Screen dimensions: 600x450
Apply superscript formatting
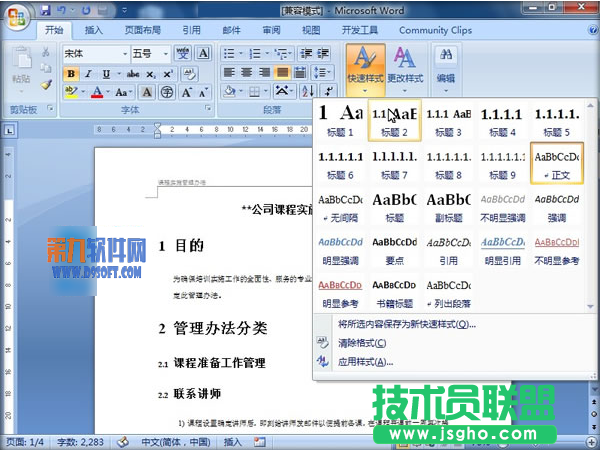(x=168, y=74)
